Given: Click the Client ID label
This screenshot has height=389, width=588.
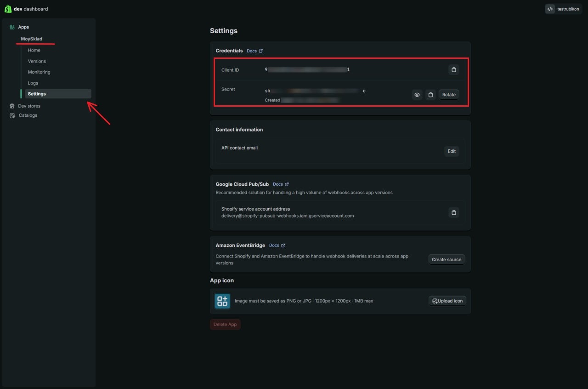Looking at the screenshot, I should click(x=230, y=70).
